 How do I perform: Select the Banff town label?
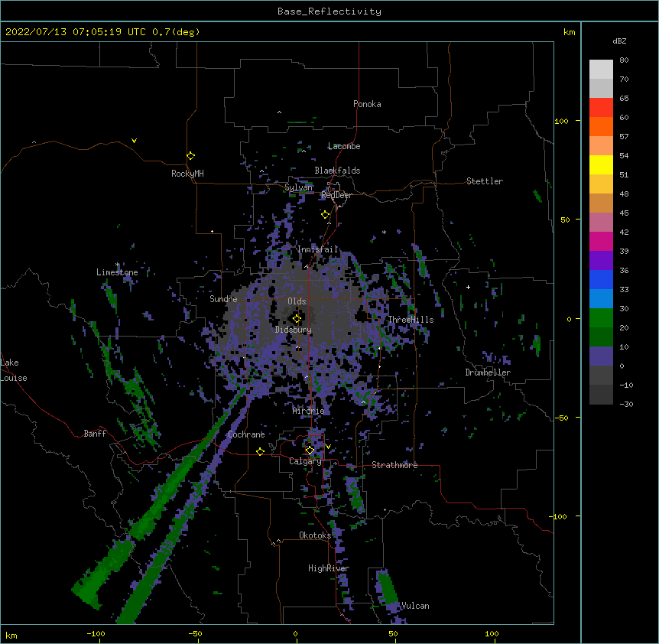click(x=95, y=434)
